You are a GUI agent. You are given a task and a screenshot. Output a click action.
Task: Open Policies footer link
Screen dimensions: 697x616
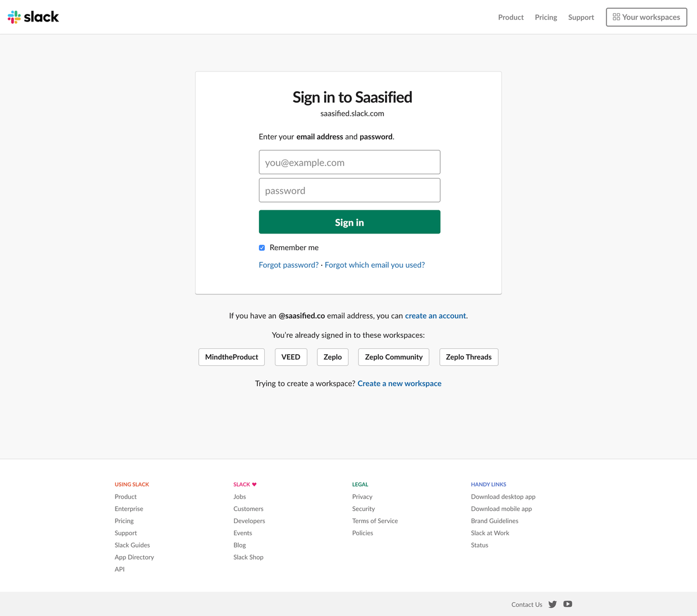point(363,533)
